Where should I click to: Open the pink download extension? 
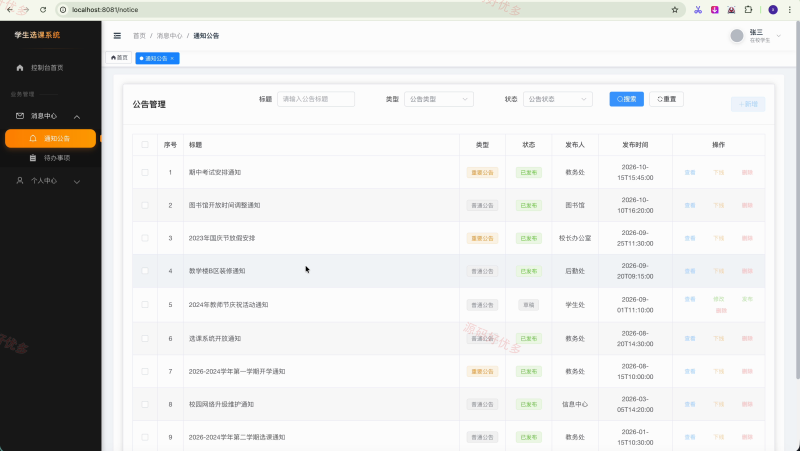[x=714, y=10]
